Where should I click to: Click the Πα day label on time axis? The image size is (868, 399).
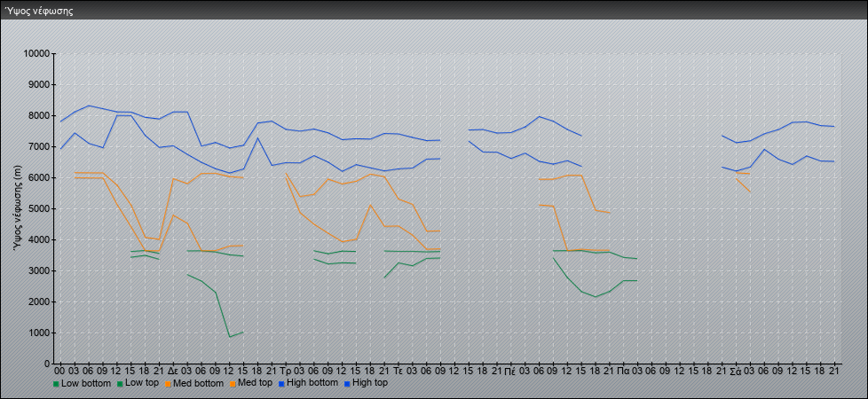623,372
